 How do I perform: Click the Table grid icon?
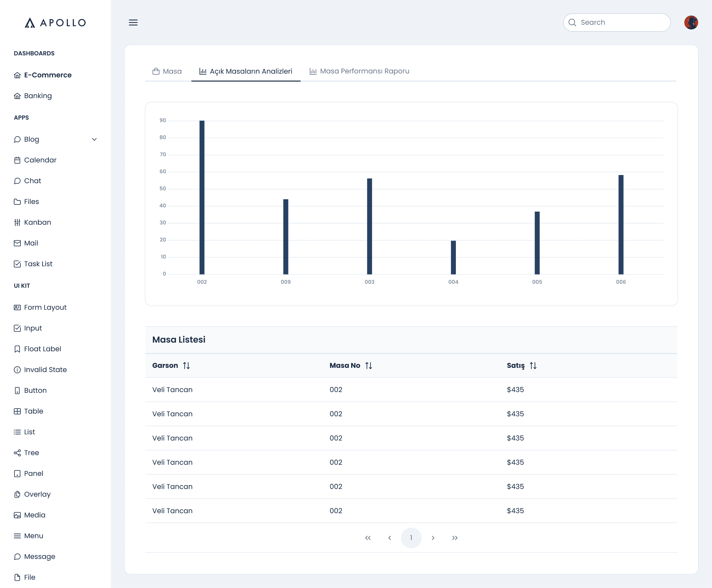coord(17,411)
